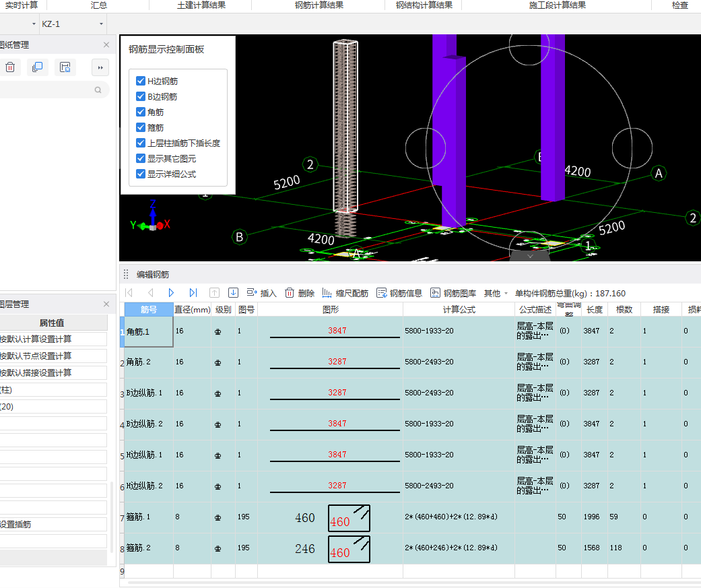Click the save drawing icon in drawing management
The image size is (701, 588).
point(65,67)
